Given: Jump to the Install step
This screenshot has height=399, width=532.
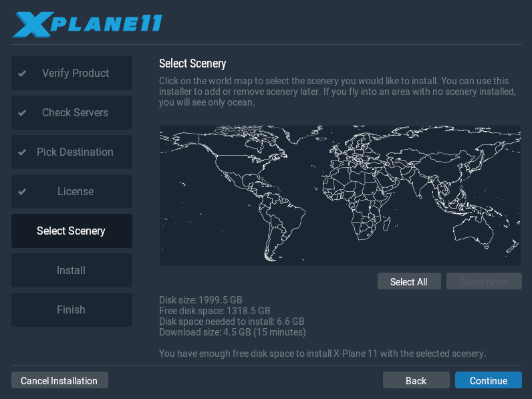Looking at the screenshot, I should [72, 270].
